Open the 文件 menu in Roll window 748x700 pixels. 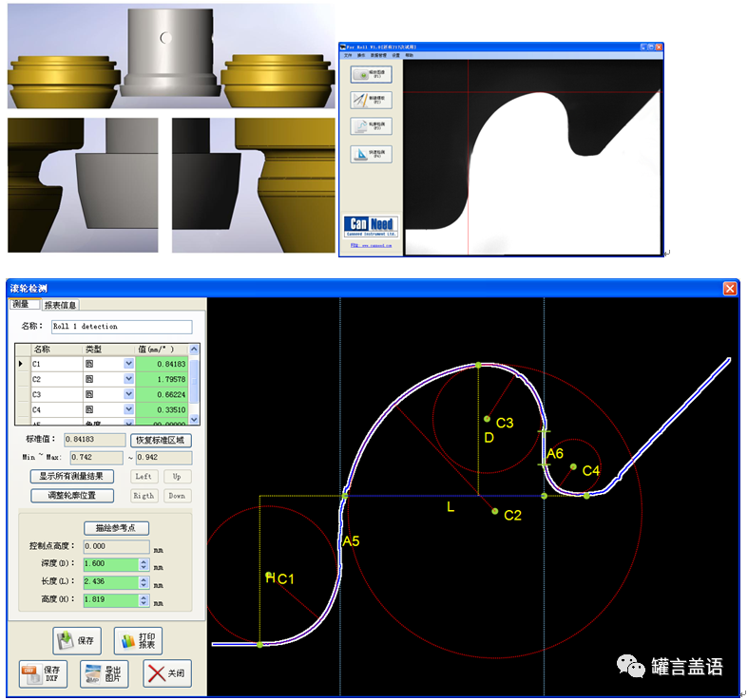pyautogui.click(x=348, y=55)
